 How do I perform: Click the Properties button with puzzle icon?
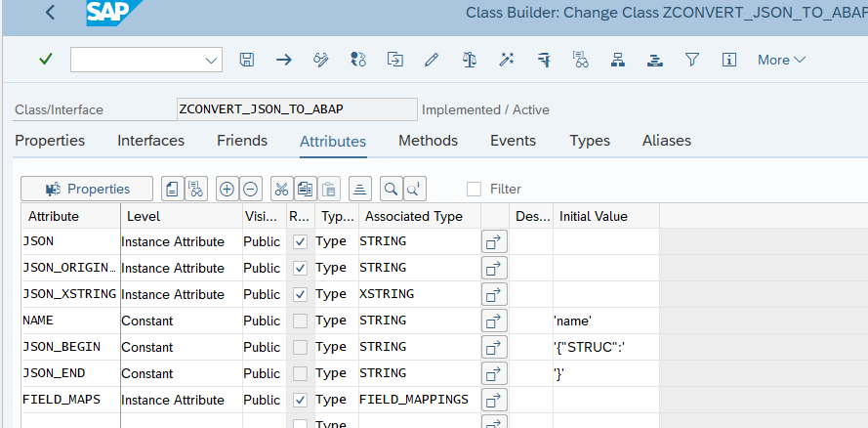[87, 190]
